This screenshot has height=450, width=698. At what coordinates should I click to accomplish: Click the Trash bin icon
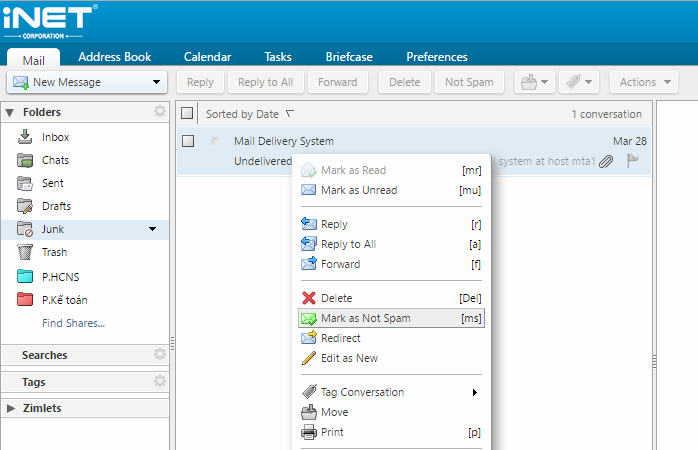[x=25, y=252]
